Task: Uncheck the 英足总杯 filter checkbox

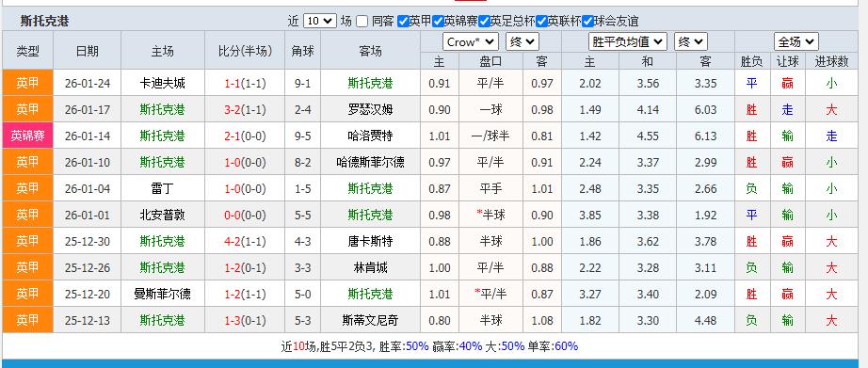Action: coord(485,22)
